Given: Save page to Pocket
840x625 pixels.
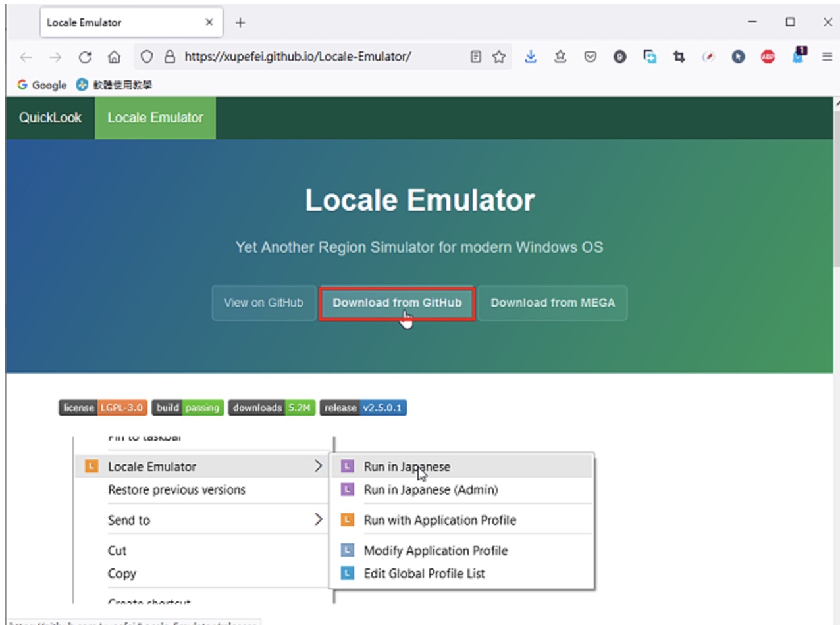Looking at the screenshot, I should [x=591, y=57].
